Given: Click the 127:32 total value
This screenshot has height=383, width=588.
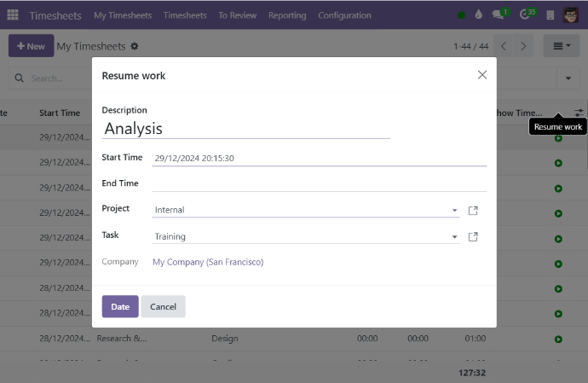Looking at the screenshot, I should [x=472, y=373].
